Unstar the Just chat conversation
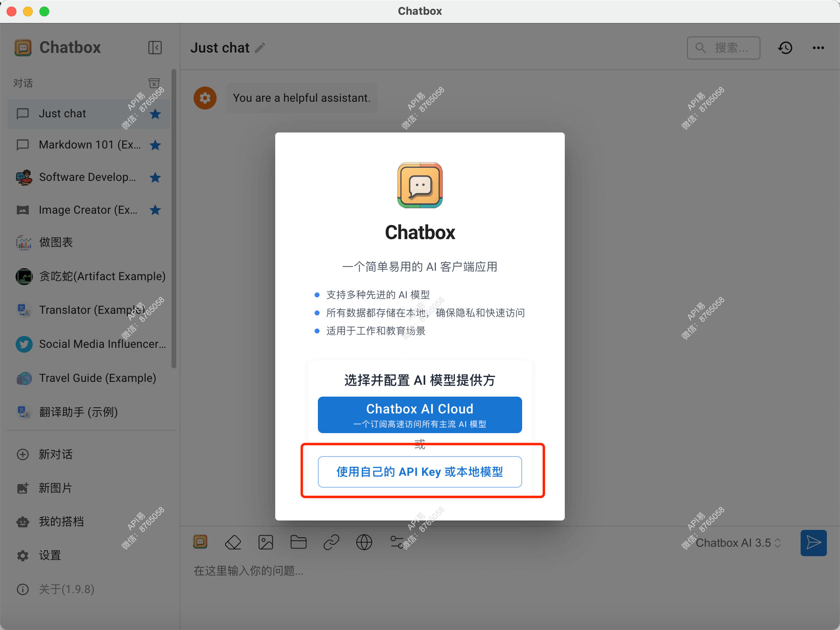This screenshot has width=840, height=630. 155,114
